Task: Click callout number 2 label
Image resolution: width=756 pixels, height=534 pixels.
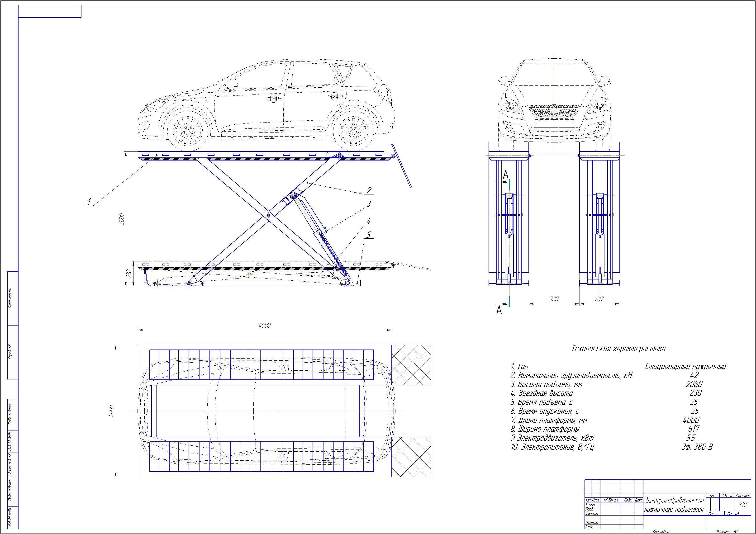Action: pos(369,190)
